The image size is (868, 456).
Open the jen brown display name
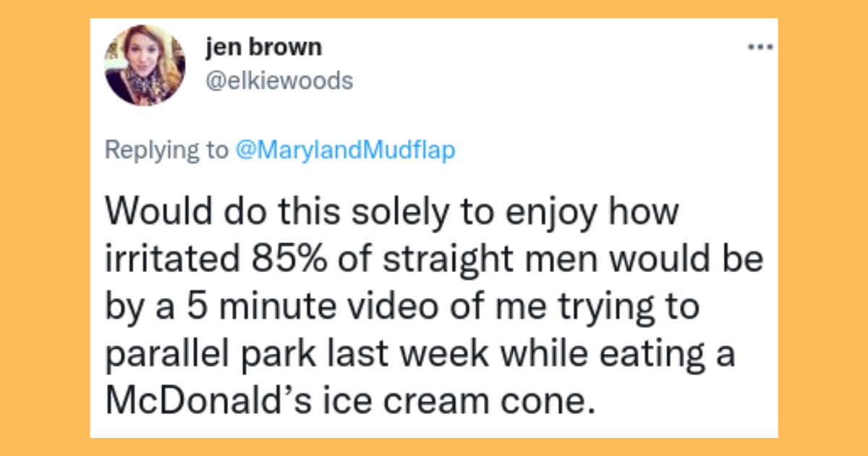point(263,48)
